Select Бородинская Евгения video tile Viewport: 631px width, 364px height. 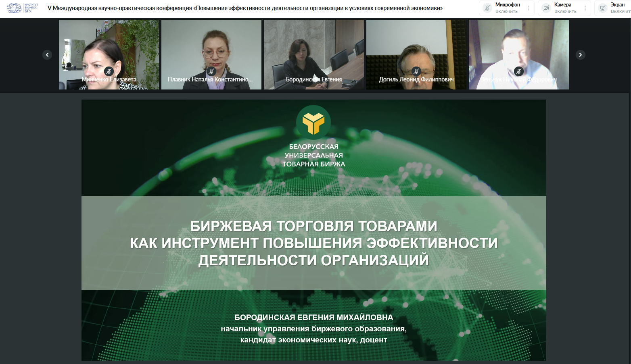pyautogui.click(x=314, y=54)
